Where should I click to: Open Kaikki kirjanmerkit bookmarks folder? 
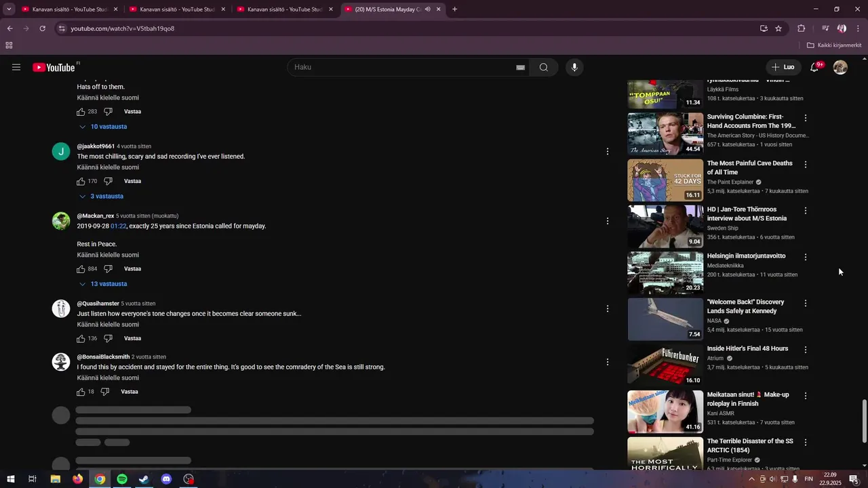[834, 45]
